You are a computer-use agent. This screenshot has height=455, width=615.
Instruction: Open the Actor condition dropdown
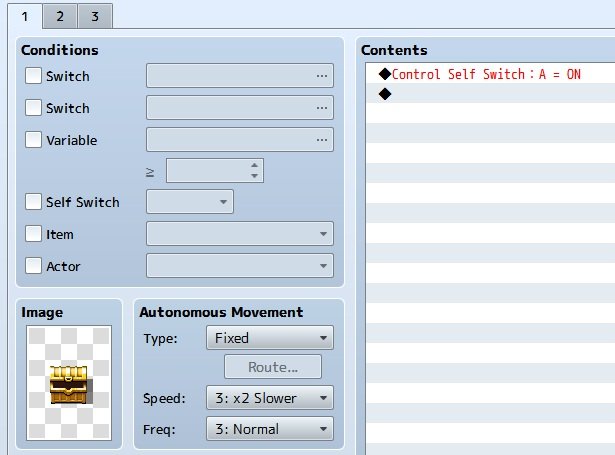[240, 266]
